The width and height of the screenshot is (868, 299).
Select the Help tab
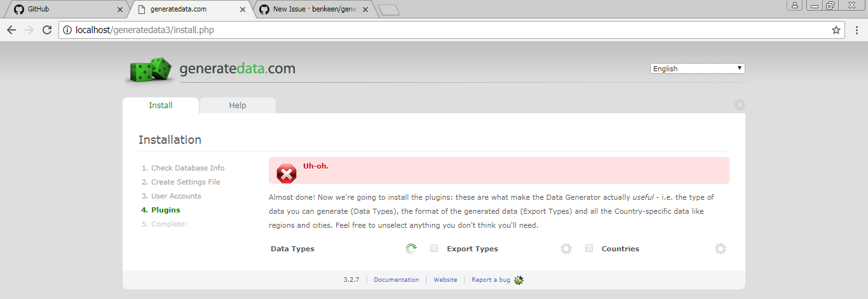[238, 106]
